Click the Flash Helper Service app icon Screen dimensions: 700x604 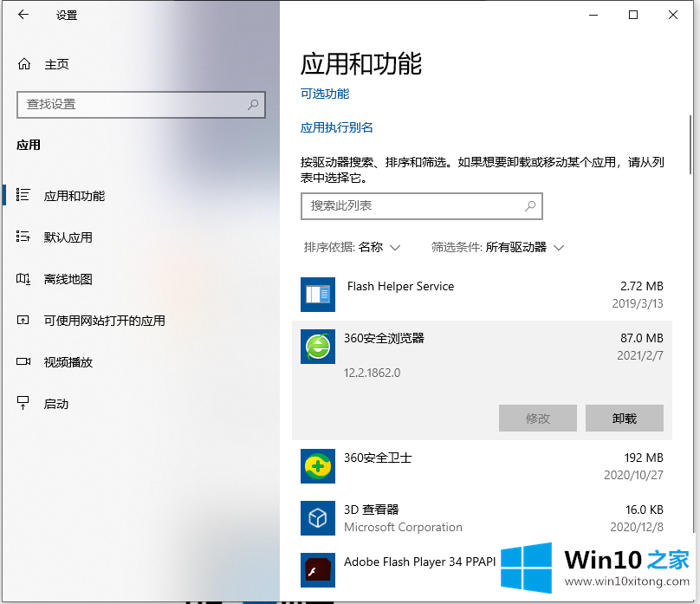coord(318,295)
